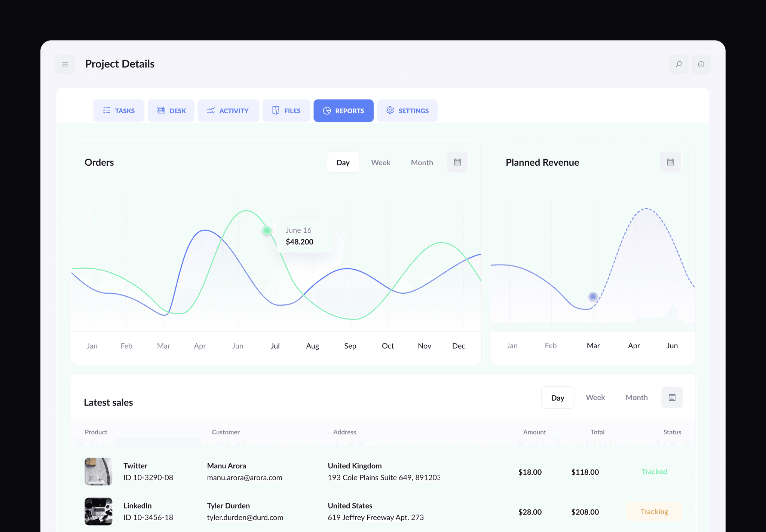Screen dimensions: 766x532
Task: Open the search icon
Action: pyautogui.click(x=679, y=64)
